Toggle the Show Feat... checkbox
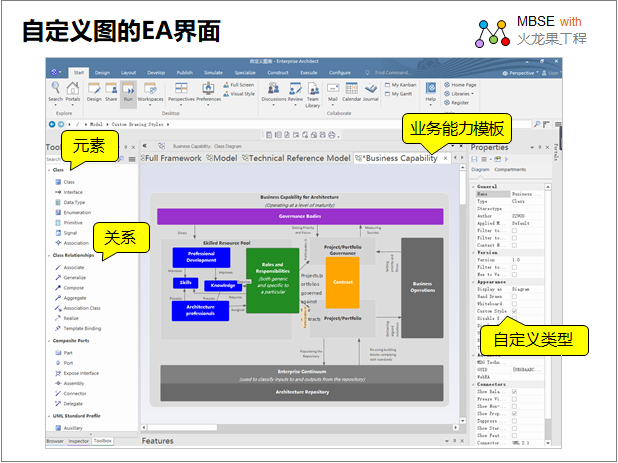Screen dimensions: 618x463 (514, 436)
